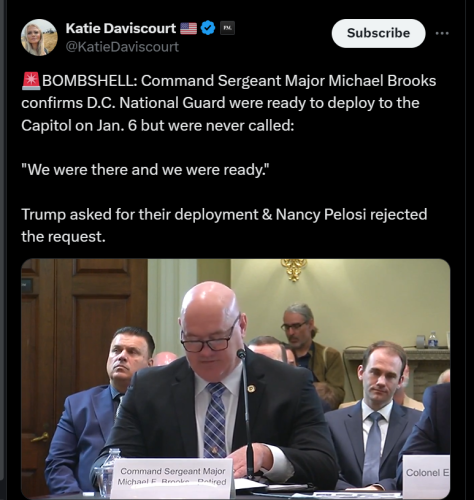Play the embedded hearing video

pyautogui.click(x=236, y=378)
